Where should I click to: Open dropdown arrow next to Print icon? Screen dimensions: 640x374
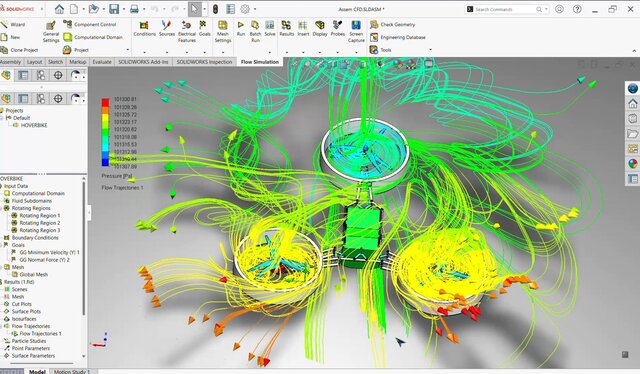click(x=144, y=9)
